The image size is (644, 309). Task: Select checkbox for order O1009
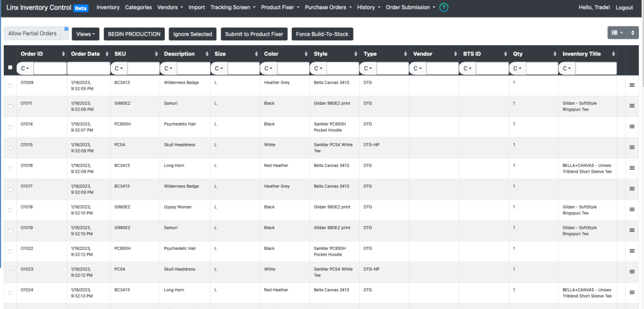click(10, 85)
